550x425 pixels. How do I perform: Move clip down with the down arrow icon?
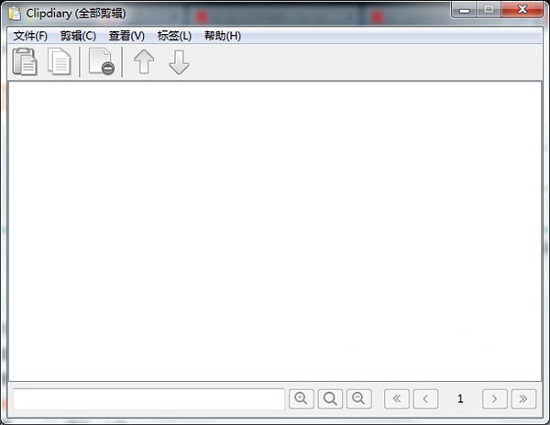coord(179,62)
